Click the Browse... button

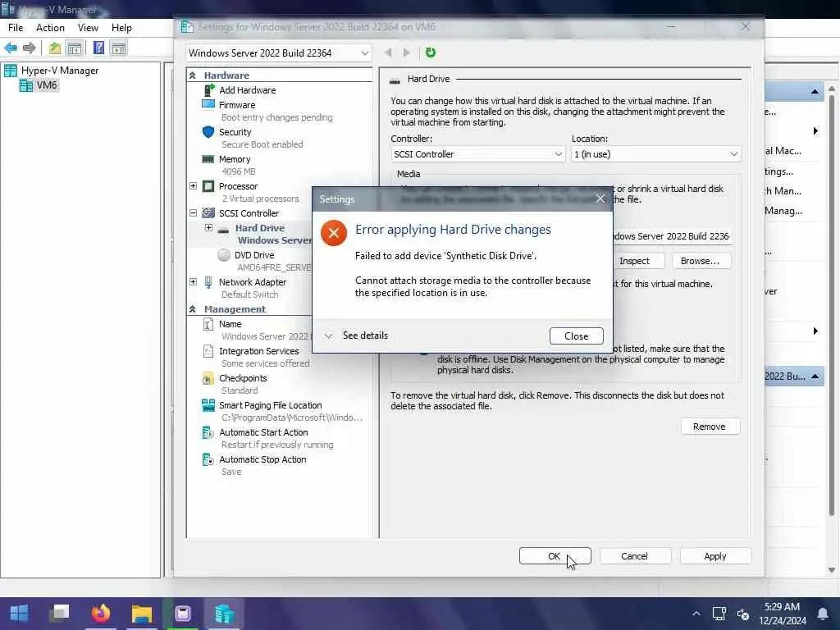700,261
